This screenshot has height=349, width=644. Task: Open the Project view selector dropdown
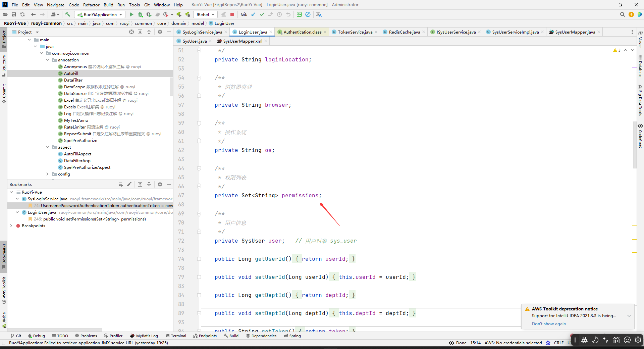click(x=25, y=32)
